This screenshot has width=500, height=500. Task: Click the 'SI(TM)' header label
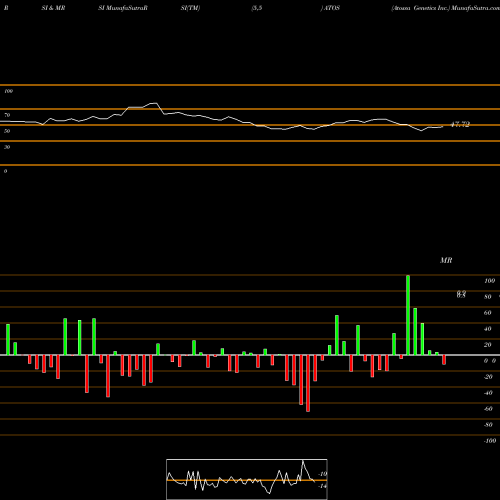point(190,8)
